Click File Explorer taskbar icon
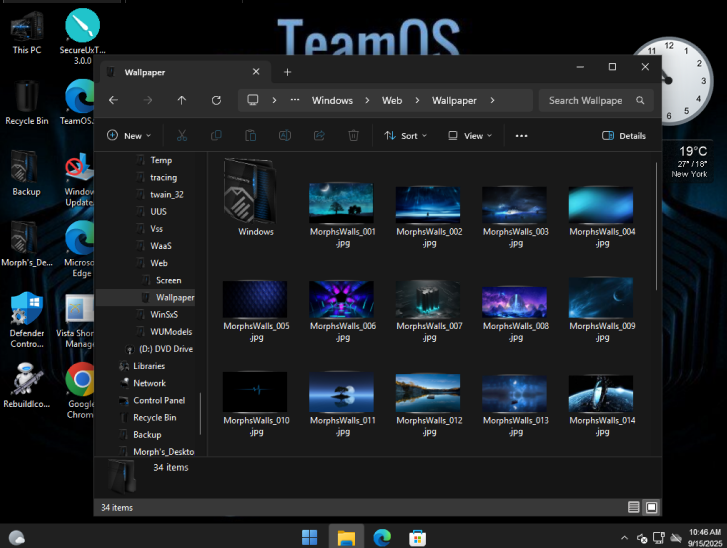This screenshot has height=548, width=727. (x=346, y=537)
